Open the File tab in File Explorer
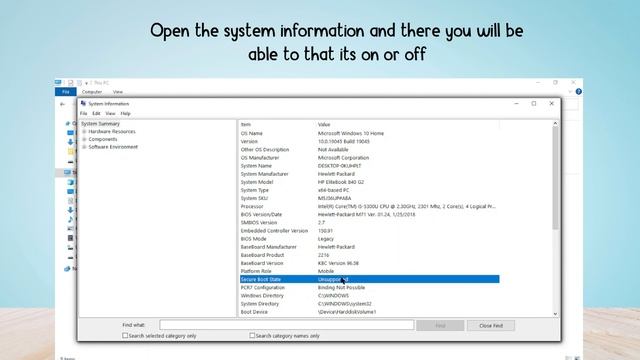Viewport: 640px width, 360px height. point(66,92)
